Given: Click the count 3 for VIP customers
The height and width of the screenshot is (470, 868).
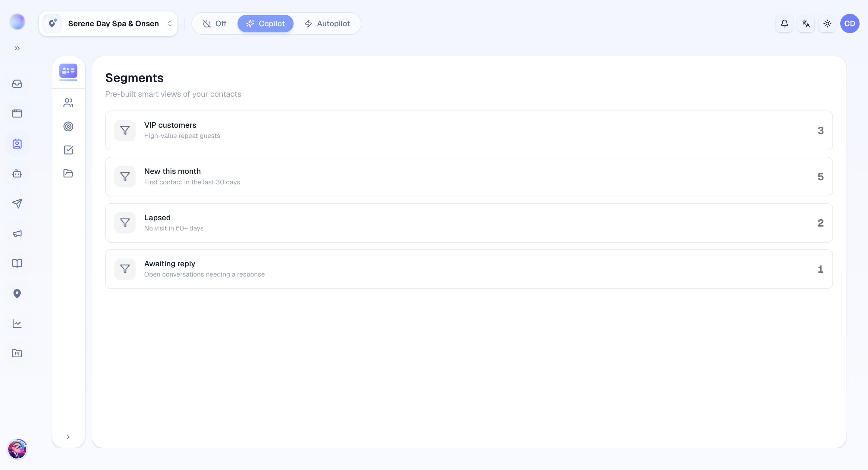Looking at the screenshot, I should coord(820,130).
